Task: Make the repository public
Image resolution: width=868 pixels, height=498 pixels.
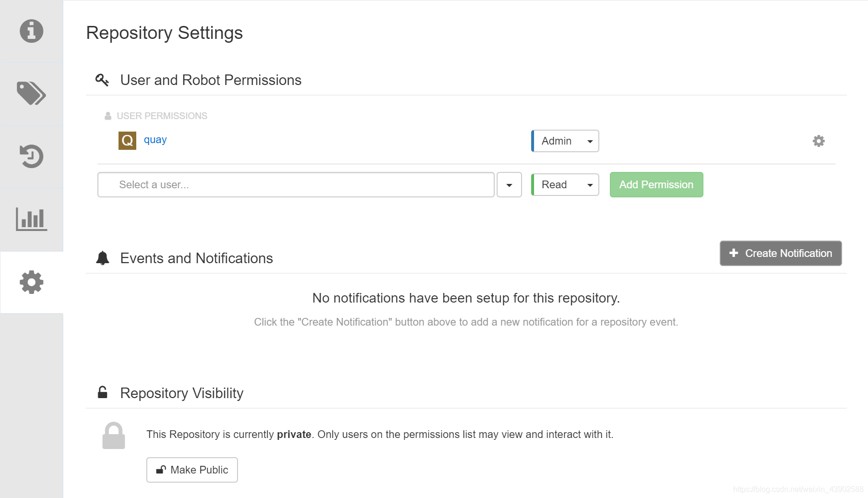Action: [192, 470]
